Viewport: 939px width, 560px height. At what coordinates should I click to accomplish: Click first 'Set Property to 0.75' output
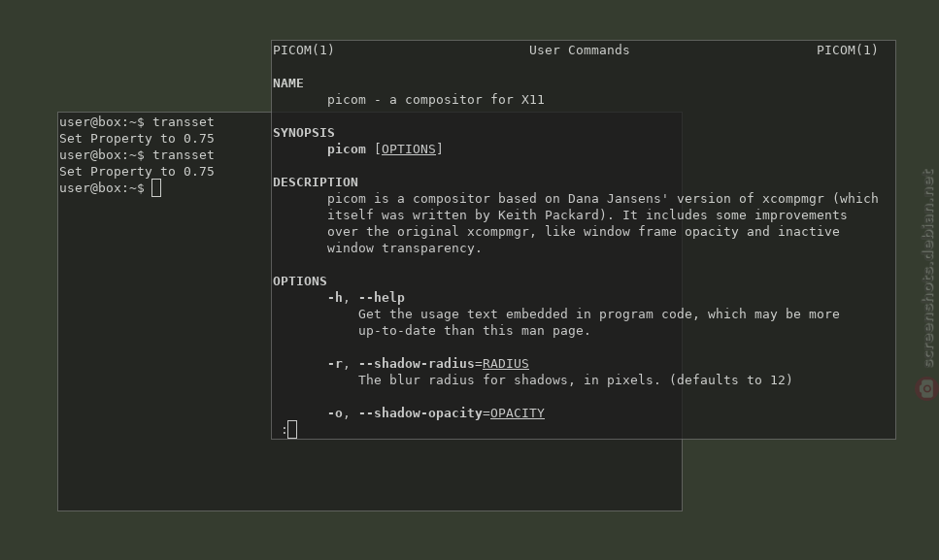[x=137, y=139]
